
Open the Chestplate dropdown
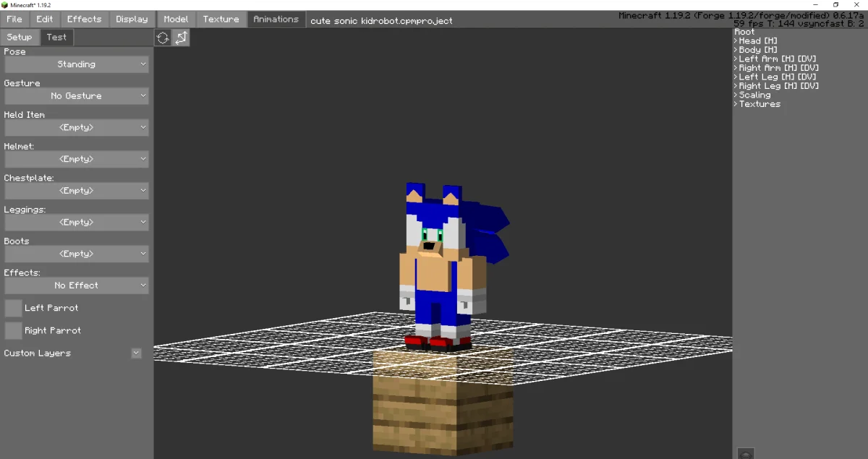coord(77,191)
